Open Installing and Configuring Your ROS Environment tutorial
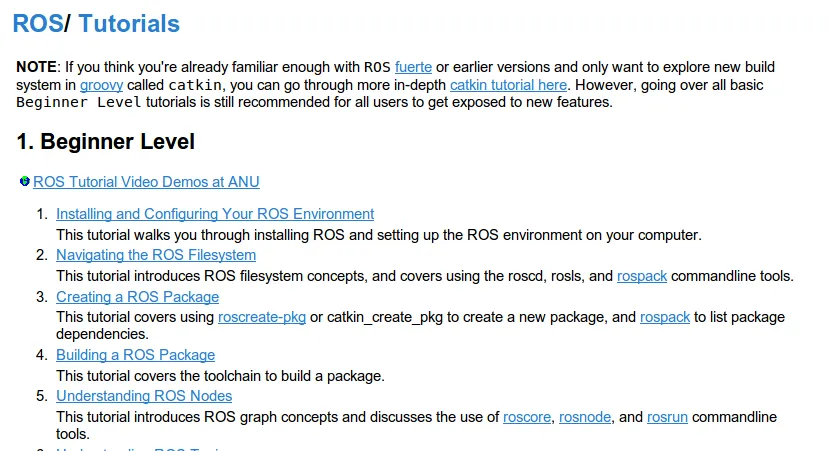Image resolution: width=828 pixels, height=451 pixels. tap(215, 214)
